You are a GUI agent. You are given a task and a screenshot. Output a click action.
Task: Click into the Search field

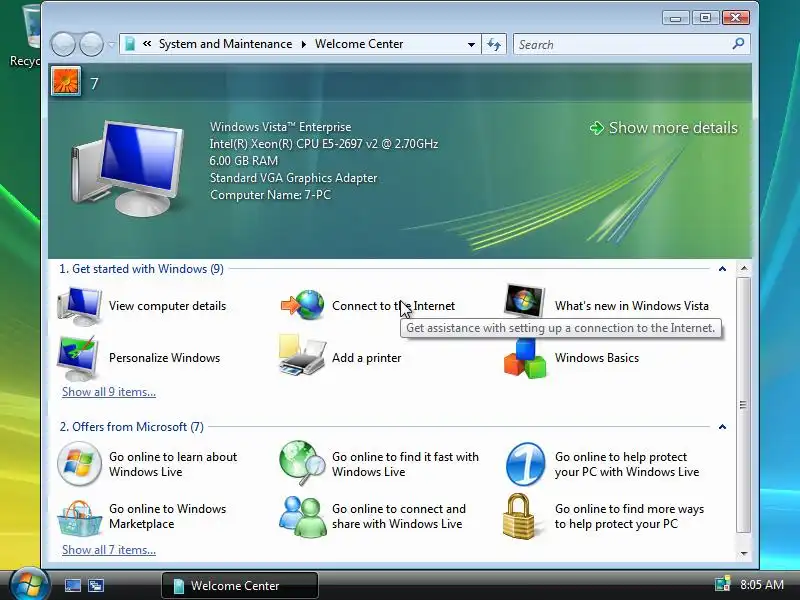pyautogui.click(x=622, y=44)
